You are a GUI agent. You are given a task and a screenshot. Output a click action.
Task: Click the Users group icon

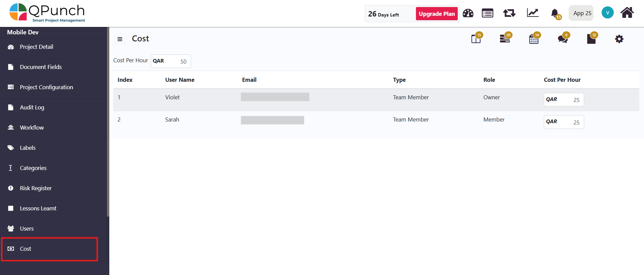11,229
